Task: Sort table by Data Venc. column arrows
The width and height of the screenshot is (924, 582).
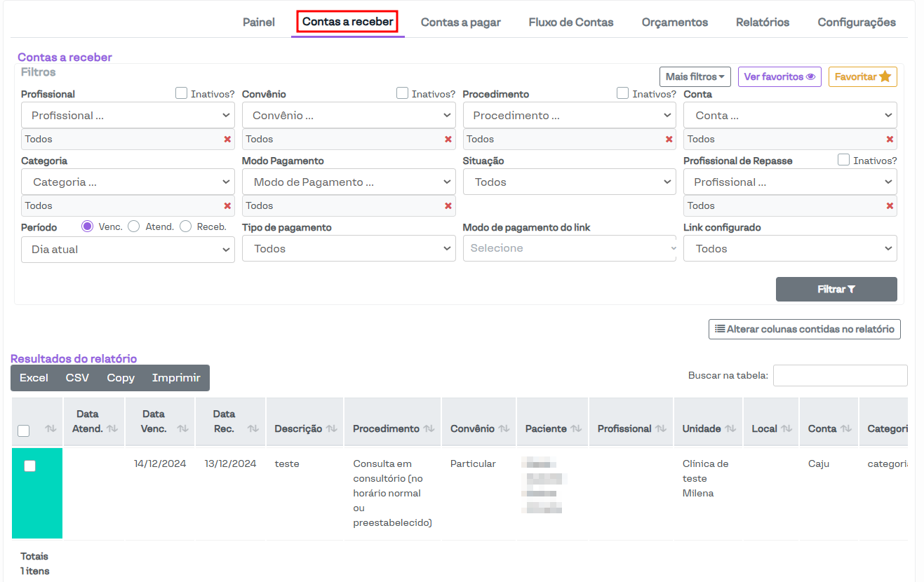Action: (x=182, y=428)
